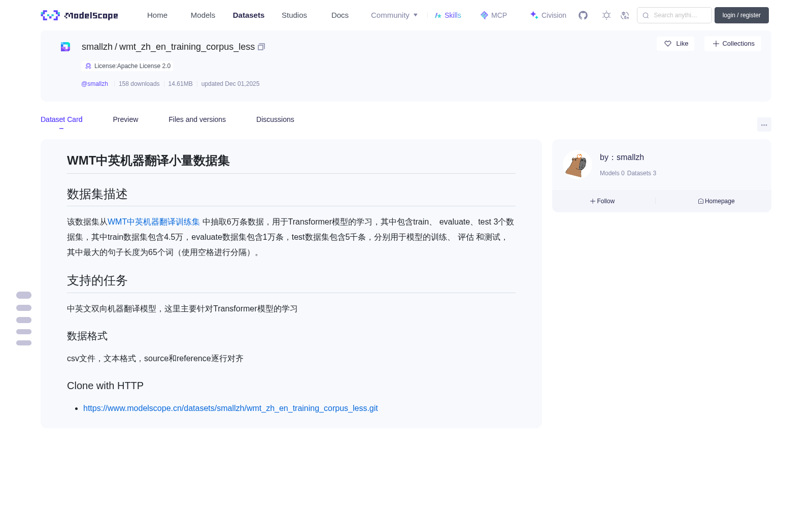812x508 pixels.
Task: Click the WMT中英机器翻译小量数据集 title
Action: [x=148, y=161]
